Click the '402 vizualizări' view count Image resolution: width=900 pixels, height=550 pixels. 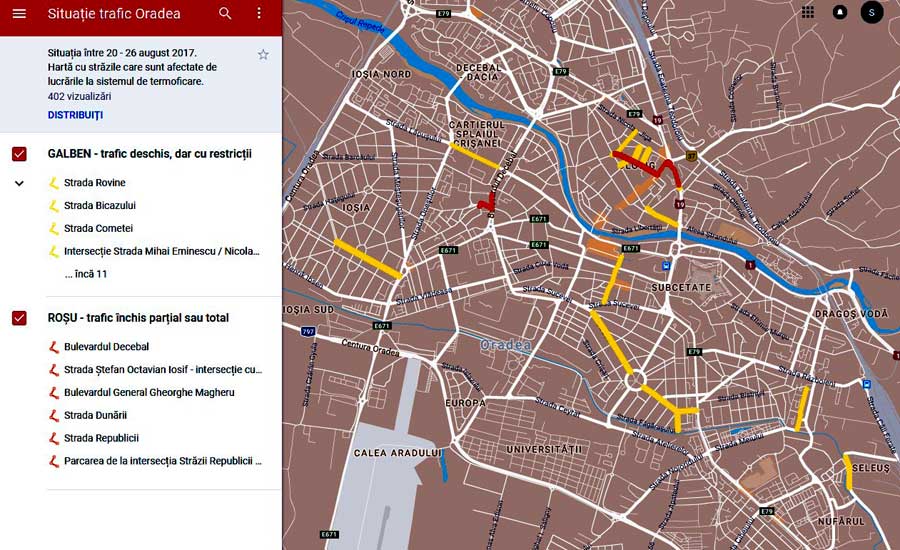tap(79, 96)
